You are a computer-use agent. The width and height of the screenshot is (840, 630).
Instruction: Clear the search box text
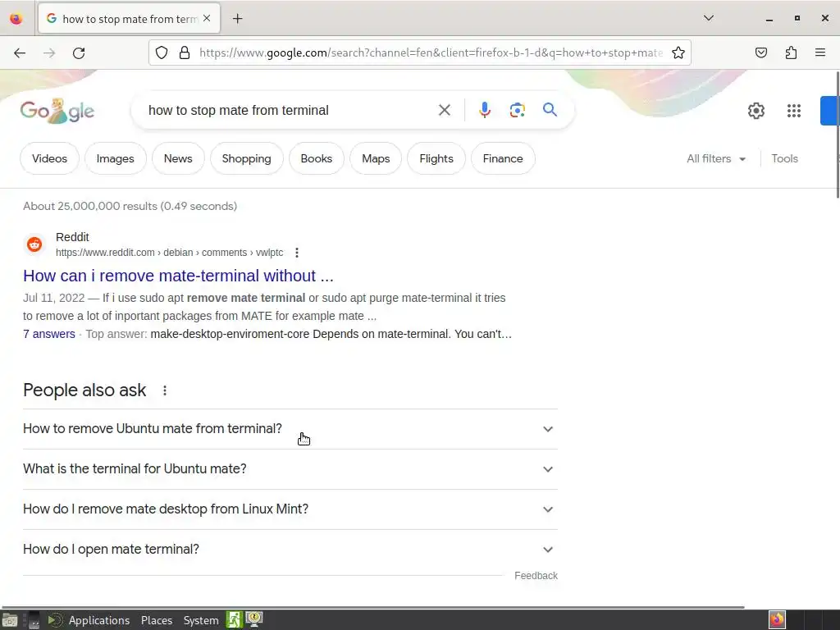pyautogui.click(x=444, y=111)
